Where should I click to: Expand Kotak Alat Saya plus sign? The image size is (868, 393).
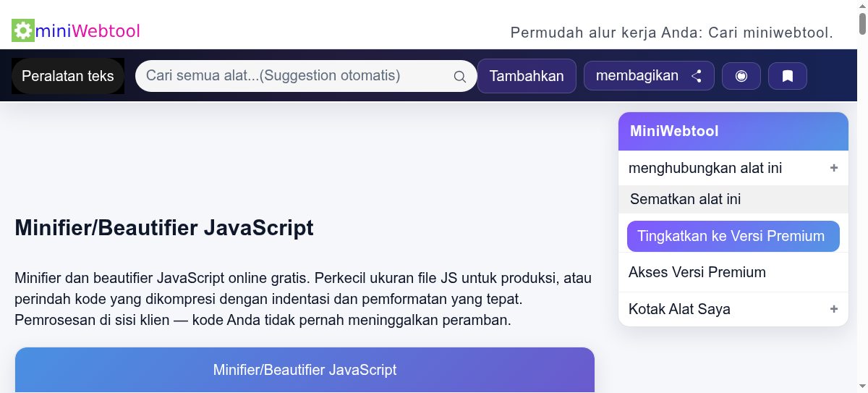point(834,309)
